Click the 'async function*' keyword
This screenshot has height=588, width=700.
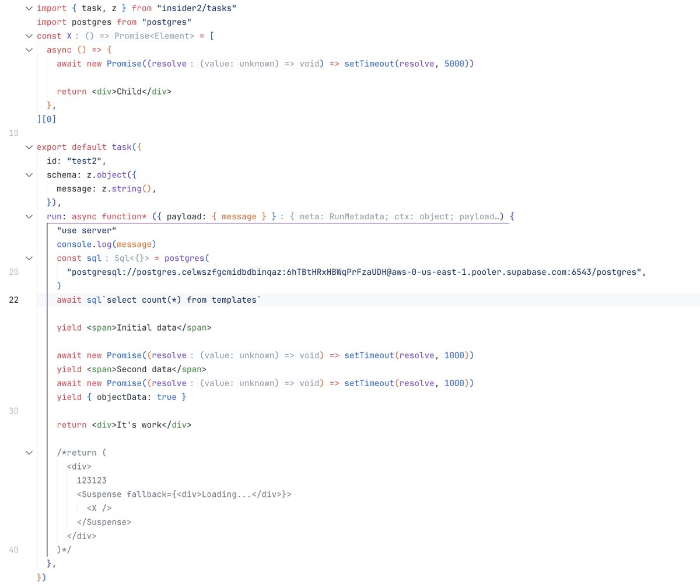(x=109, y=217)
